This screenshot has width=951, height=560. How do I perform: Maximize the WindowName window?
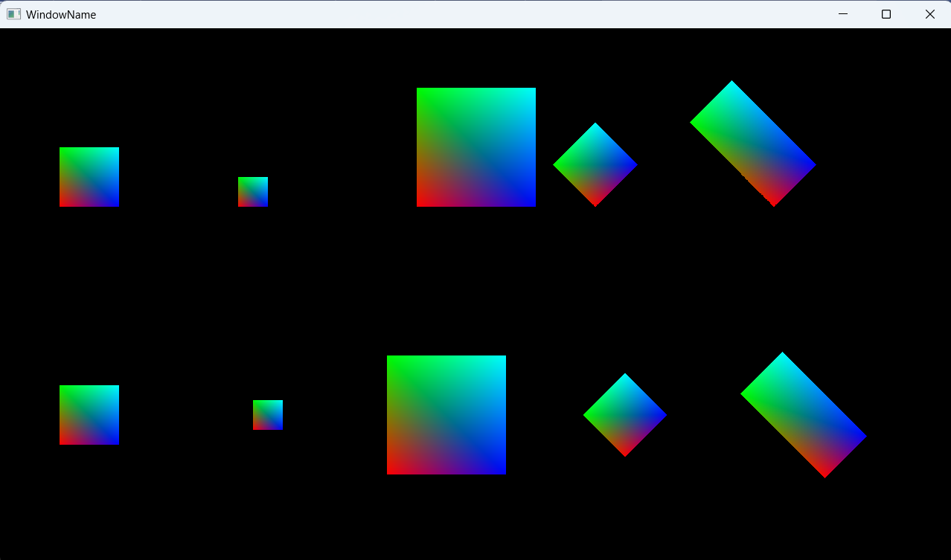886,14
